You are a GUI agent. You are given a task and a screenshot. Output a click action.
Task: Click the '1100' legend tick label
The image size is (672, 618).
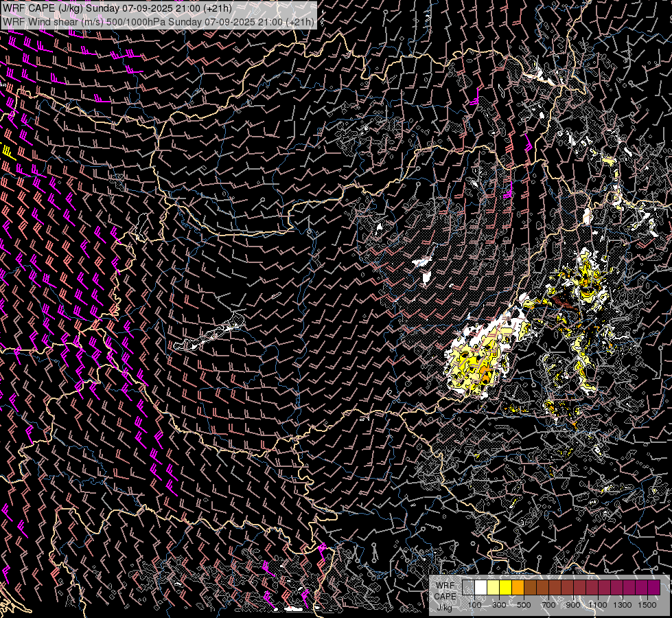click(598, 605)
